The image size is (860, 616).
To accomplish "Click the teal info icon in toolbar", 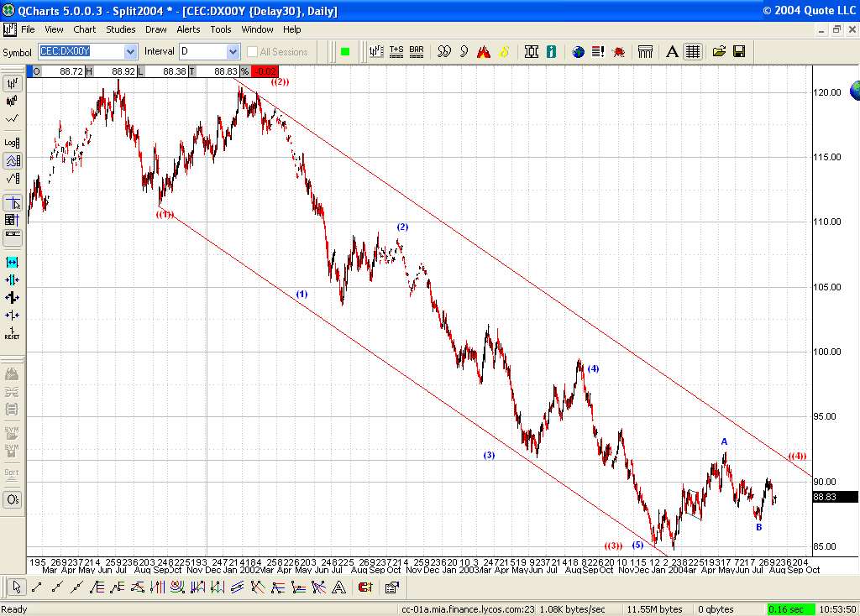I will [551, 51].
